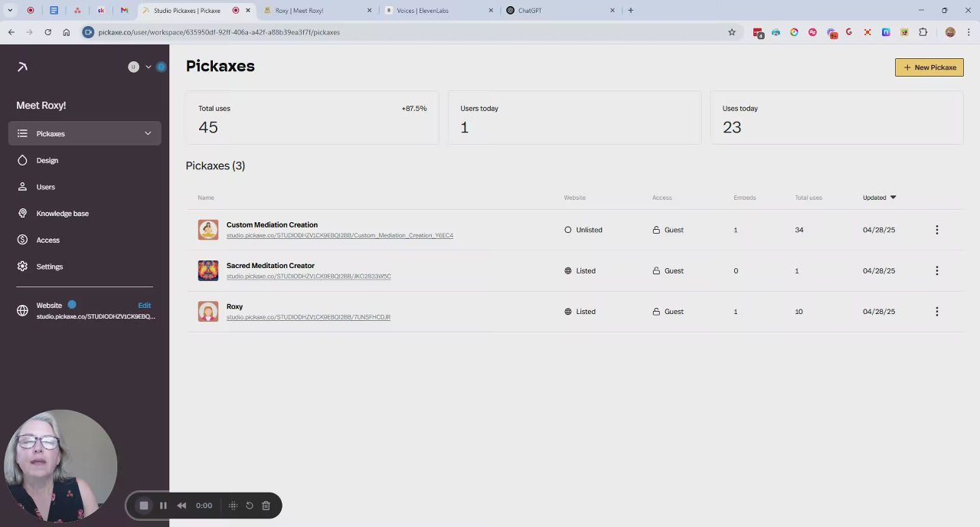This screenshot has width=980, height=527.
Task: Open a new browser tab with plus
Action: 630,11
